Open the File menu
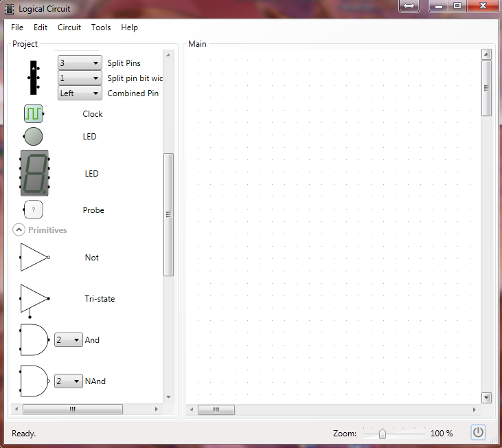 pyautogui.click(x=17, y=27)
